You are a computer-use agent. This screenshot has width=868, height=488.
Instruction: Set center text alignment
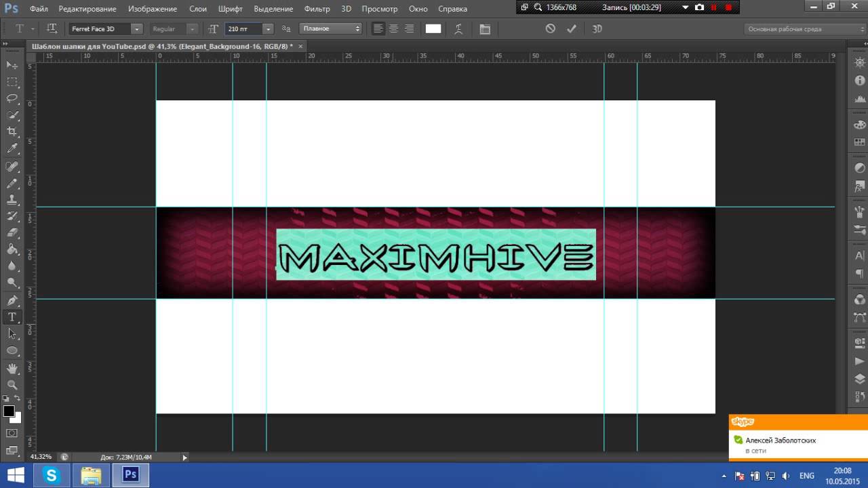[x=393, y=28]
